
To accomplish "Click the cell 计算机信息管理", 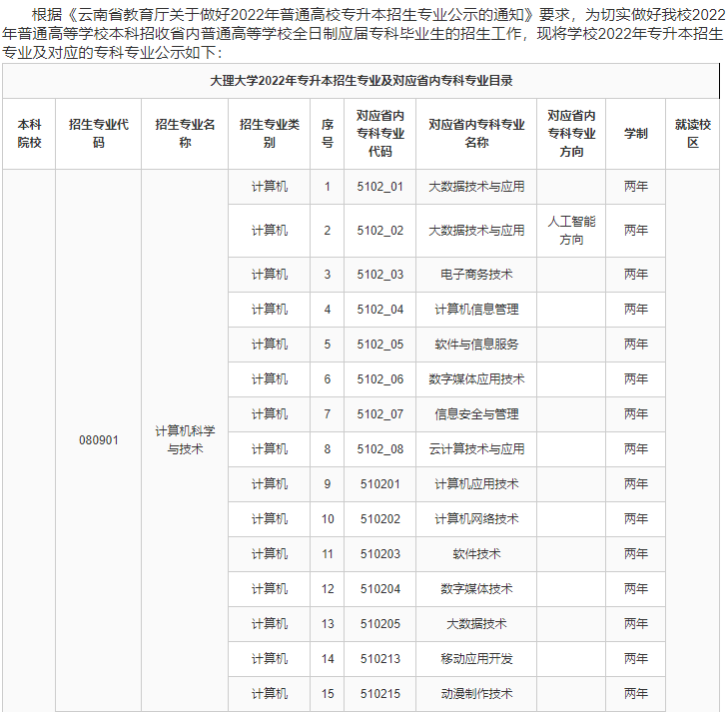I will tap(476, 310).
